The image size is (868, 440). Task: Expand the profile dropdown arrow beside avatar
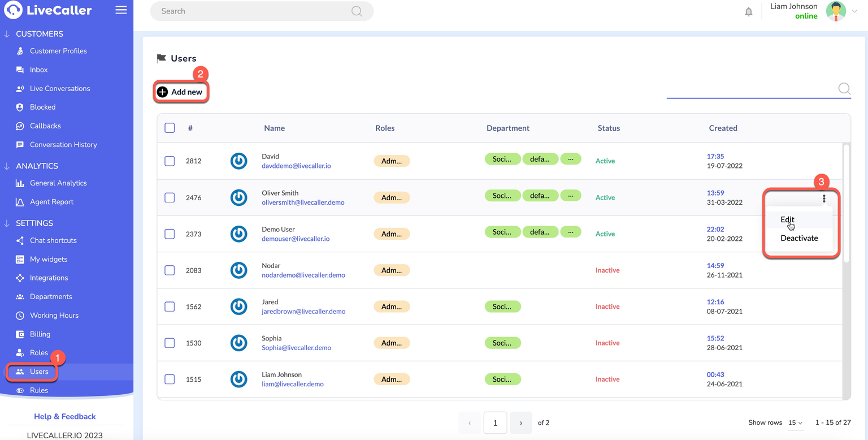click(x=854, y=12)
